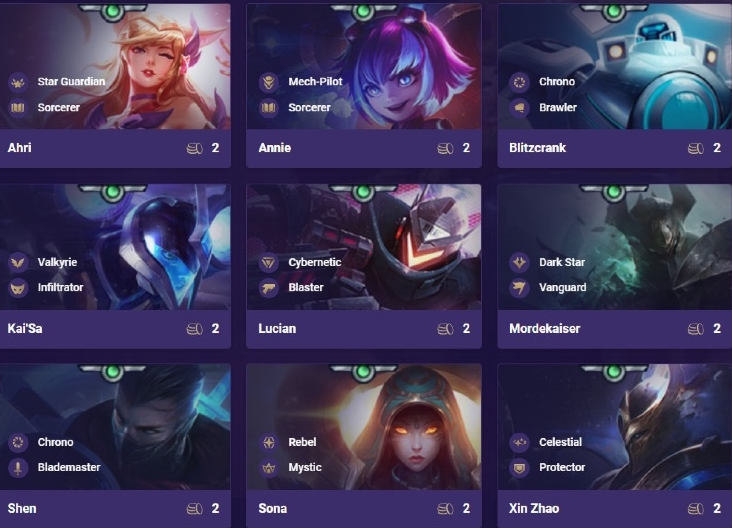Viewport: 732px width, 528px height.
Task: Click the Star Guardian trait icon on Ahri
Action: click(x=18, y=82)
